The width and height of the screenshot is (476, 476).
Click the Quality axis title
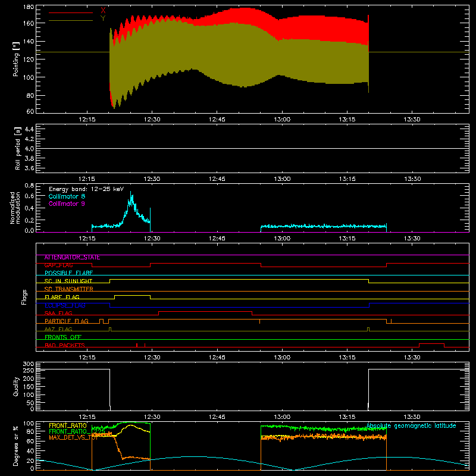16,386
